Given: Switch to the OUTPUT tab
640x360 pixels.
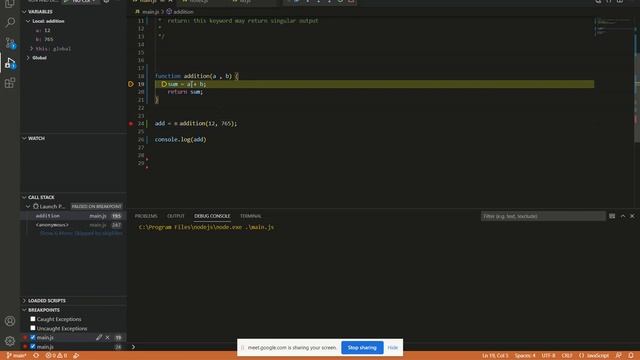Looking at the screenshot, I should coord(176,216).
